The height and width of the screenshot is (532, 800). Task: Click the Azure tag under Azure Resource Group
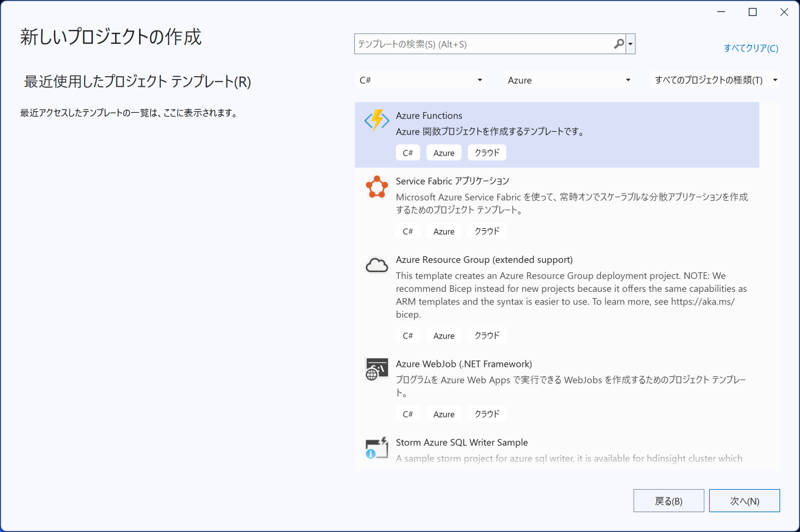(444, 336)
